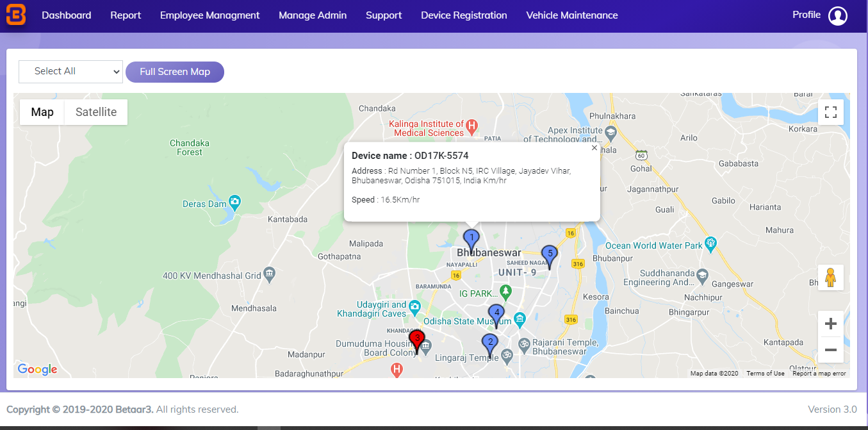Zoom out with the map minus icon
The image size is (868, 430).
[x=831, y=350]
